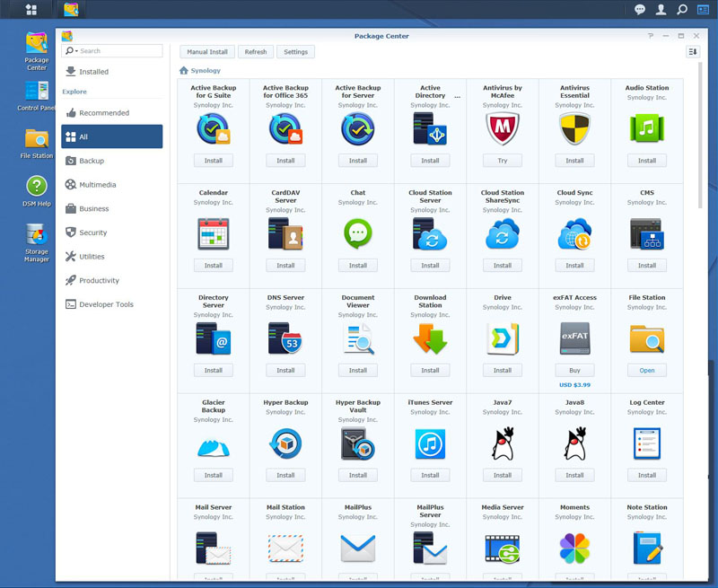Open the iTunes Server package icon
The image size is (718, 588).
[430, 444]
